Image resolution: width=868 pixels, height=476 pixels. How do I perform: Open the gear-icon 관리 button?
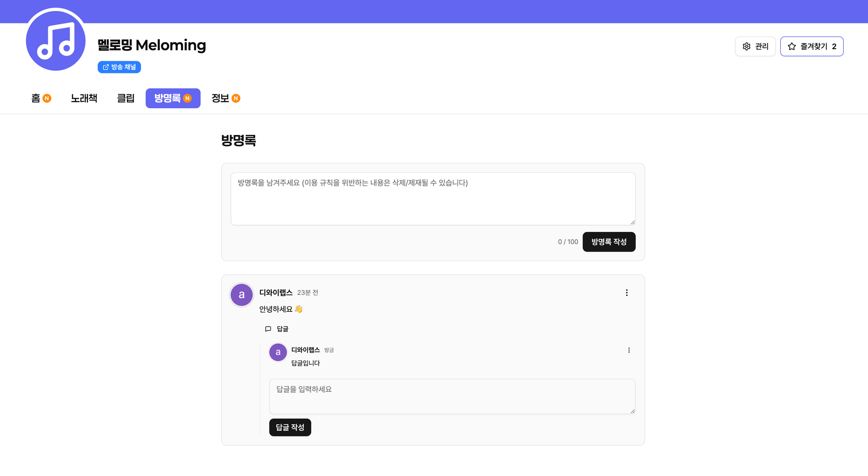pyautogui.click(x=755, y=46)
